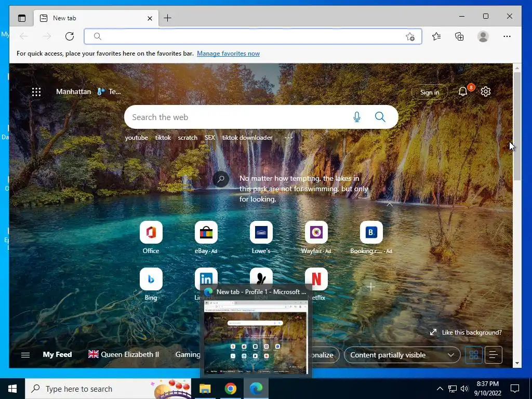
Task: Open the Windows Start menu
Action: click(x=12, y=389)
